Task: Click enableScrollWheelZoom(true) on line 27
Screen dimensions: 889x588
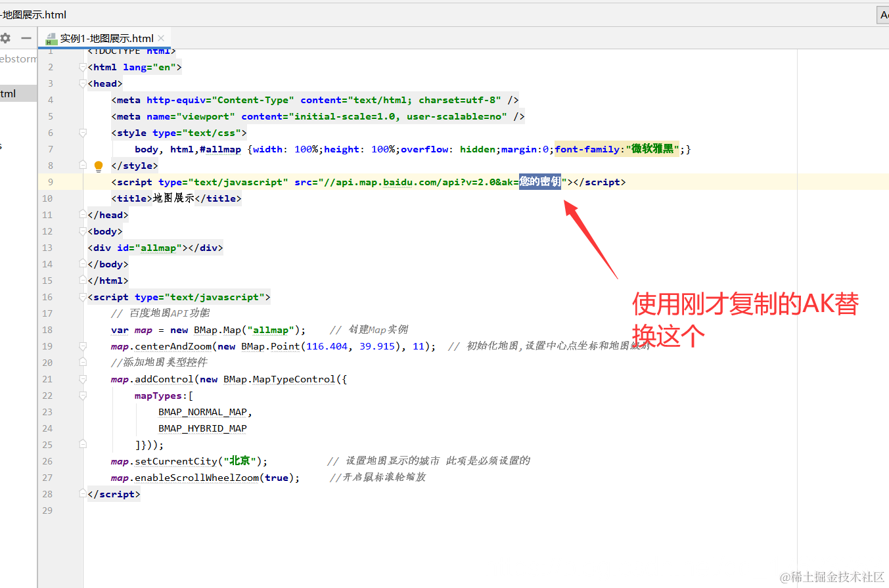Action: pyautogui.click(x=214, y=478)
